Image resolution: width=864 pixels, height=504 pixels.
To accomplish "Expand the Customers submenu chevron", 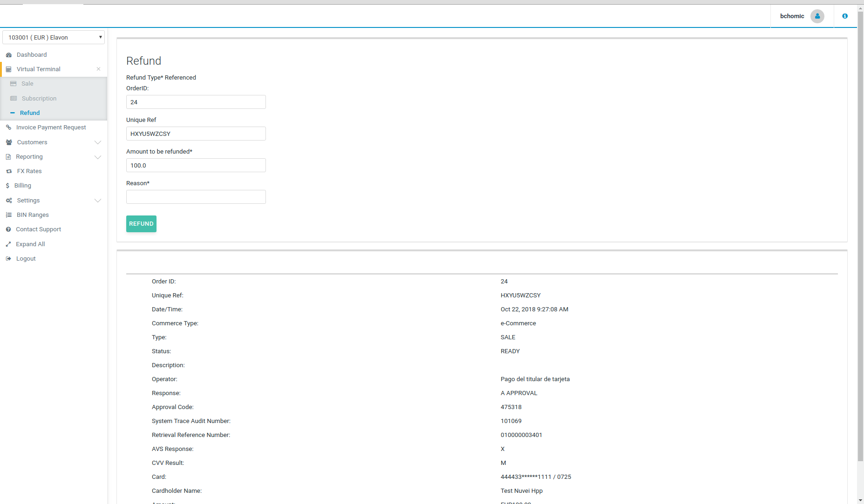I will click(98, 142).
